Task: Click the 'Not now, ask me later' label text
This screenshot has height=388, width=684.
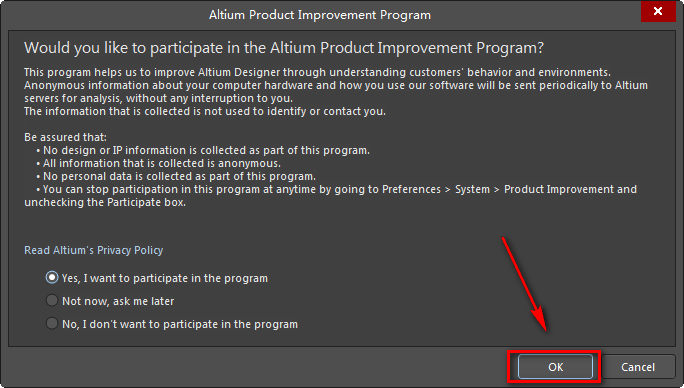Action: pos(118,301)
